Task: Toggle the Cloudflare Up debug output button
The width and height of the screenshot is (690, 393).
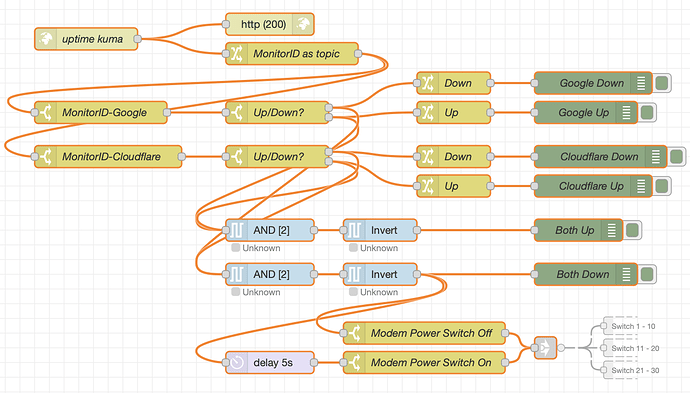Action: coord(661,186)
